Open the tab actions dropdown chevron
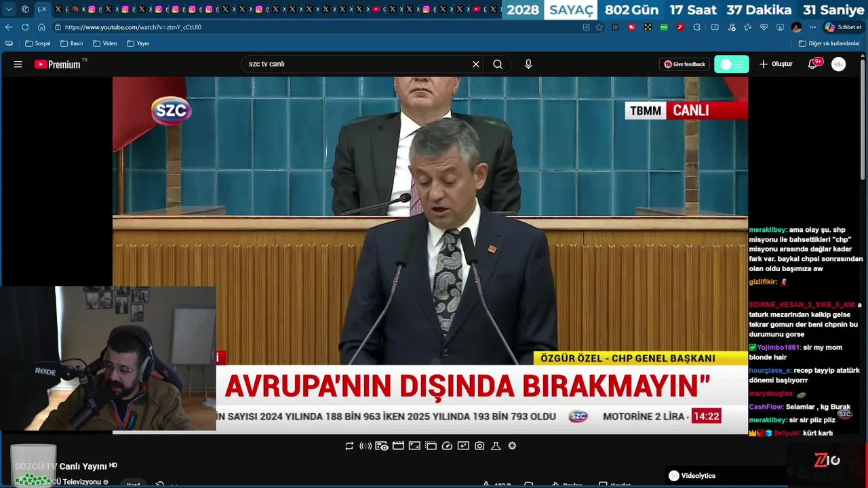Screen dimensions: 868x488 (9, 9)
